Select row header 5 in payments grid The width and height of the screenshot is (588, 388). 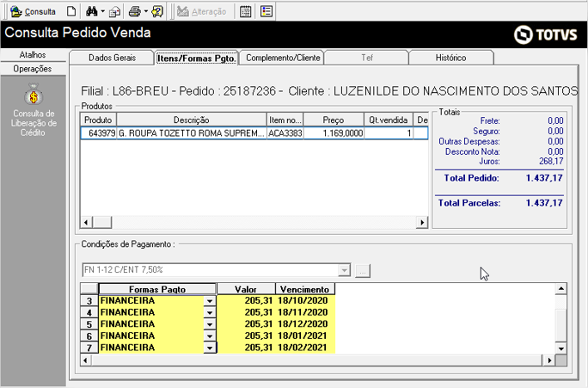(x=89, y=324)
